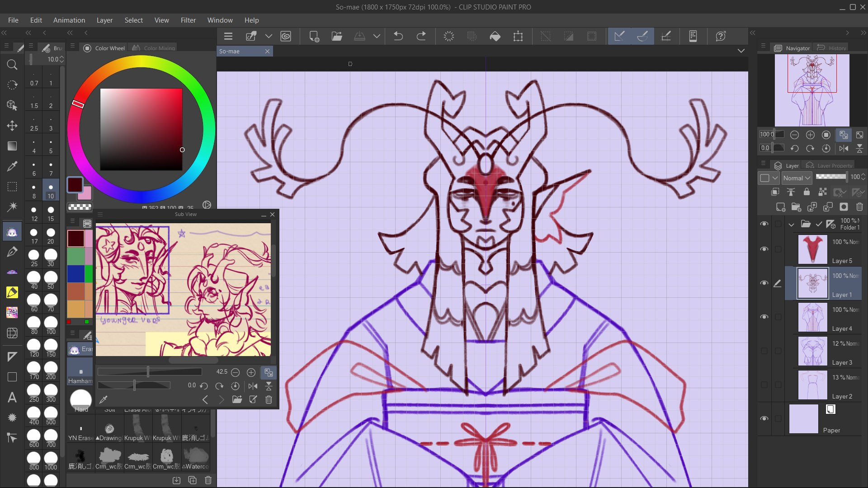Toggle Snap to ruler command bar button

619,36
